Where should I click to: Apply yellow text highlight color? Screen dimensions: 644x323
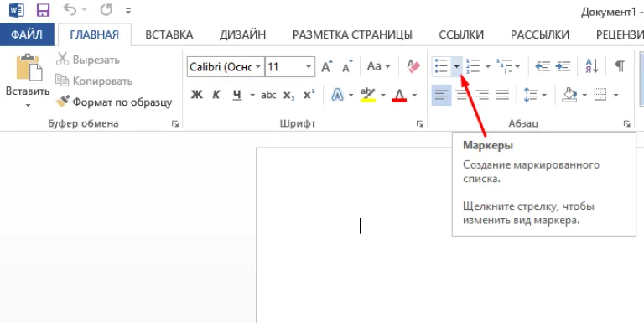pyautogui.click(x=368, y=96)
